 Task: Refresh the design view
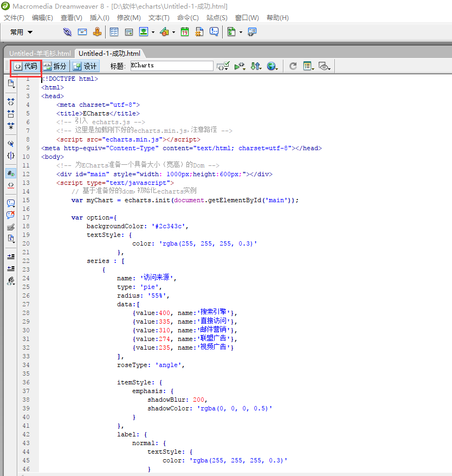click(293, 66)
